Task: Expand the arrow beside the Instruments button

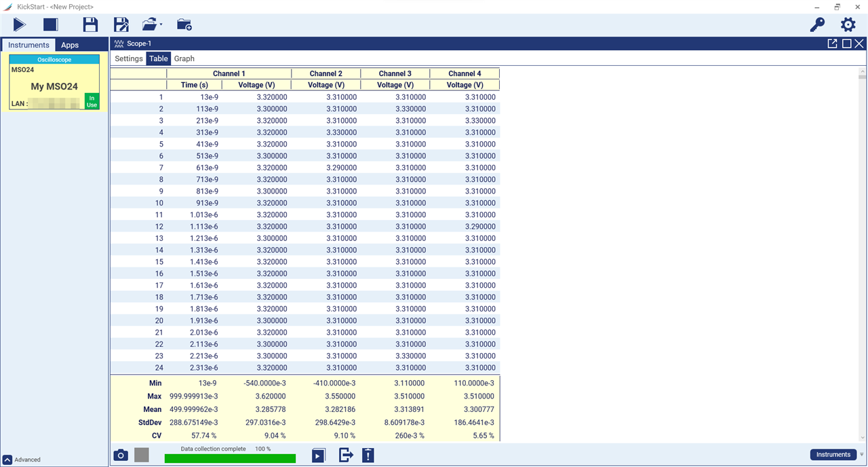Action: pos(862,455)
